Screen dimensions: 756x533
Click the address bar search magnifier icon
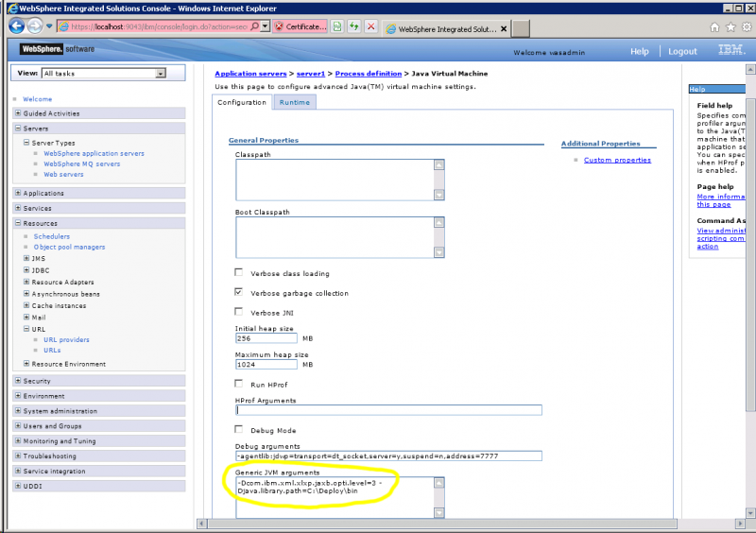pyautogui.click(x=253, y=27)
